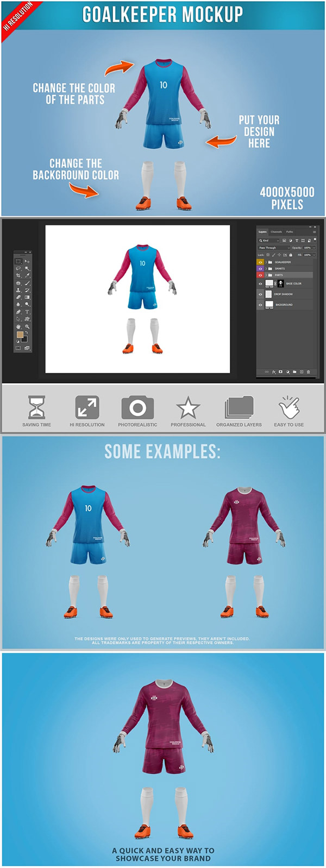This screenshot has height=868, width=326.
Task: Select the Horizontal Type tool
Action: point(27,312)
